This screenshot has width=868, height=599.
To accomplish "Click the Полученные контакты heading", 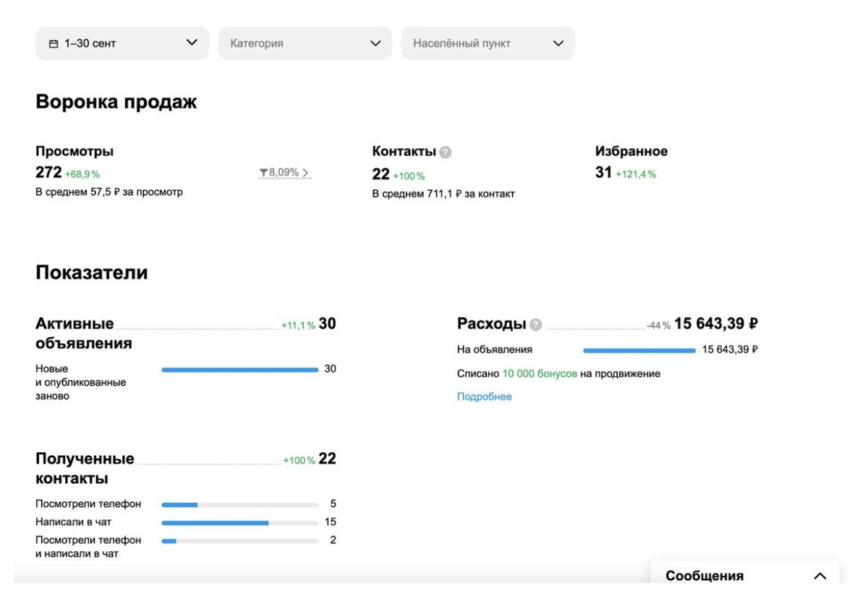I will (x=85, y=469).
